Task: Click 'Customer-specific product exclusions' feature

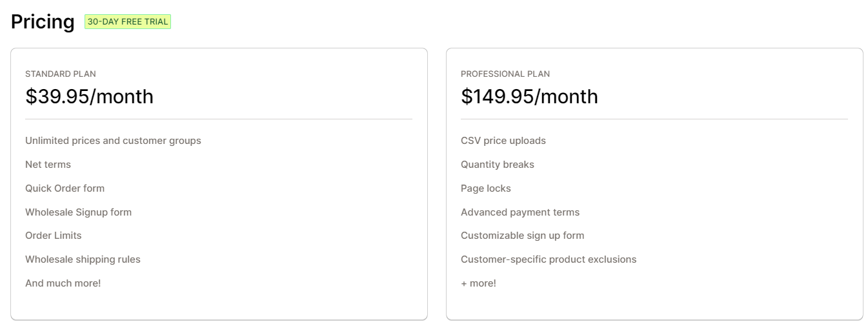Action: [549, 259]
